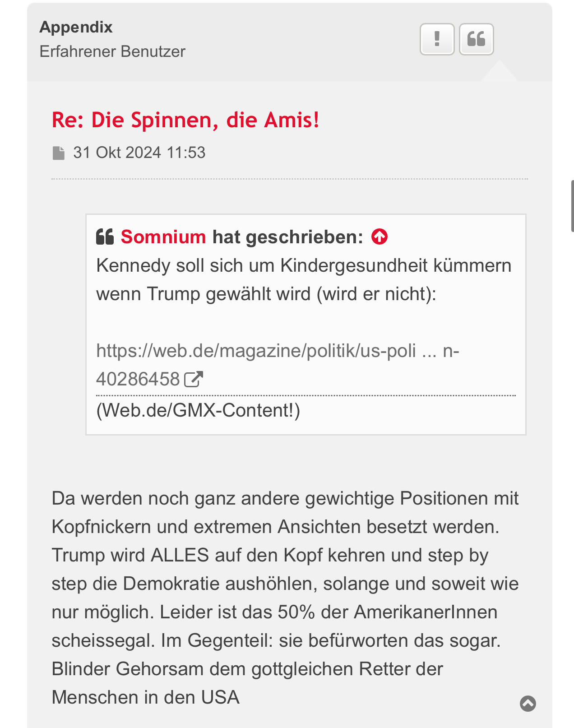Screen dimensions: 574x728
Task: Click the timestamp "31 Okt 2024 11:53"
Action: pyautogui.click(x=139, y=153)
